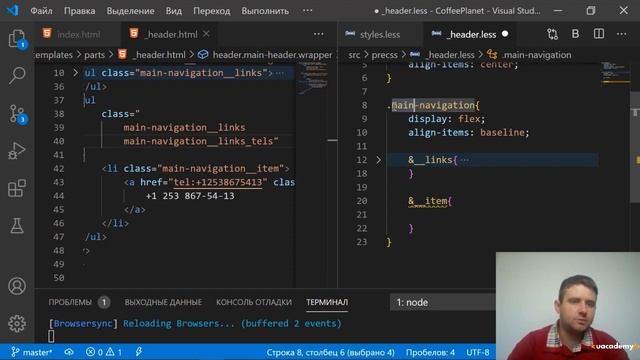Click the unsaved dot on _header.less tab

[x=505, y=34]
